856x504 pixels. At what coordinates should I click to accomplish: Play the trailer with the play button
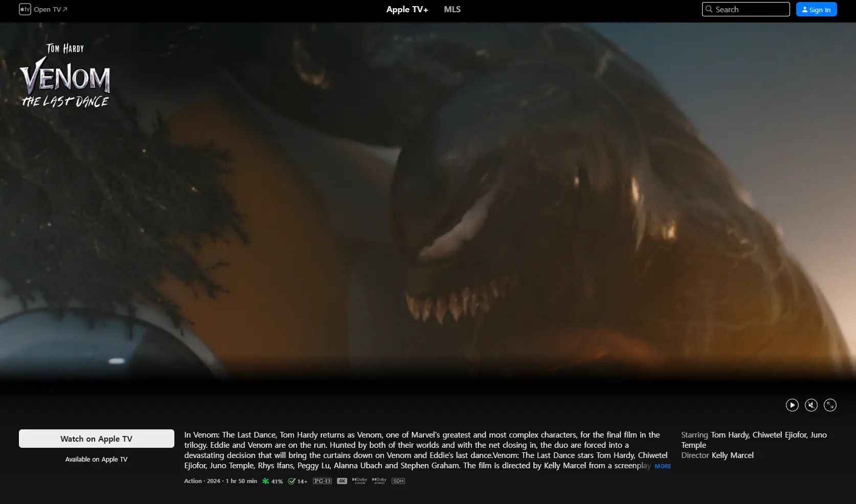(x=792, y=405)
